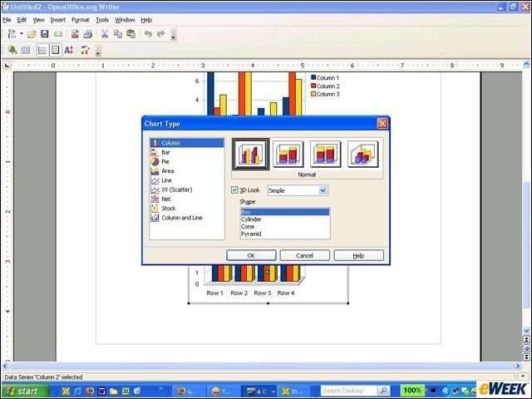Choose the Normal column subtype thumbnail
532x399 pixels.
(251, 155)
